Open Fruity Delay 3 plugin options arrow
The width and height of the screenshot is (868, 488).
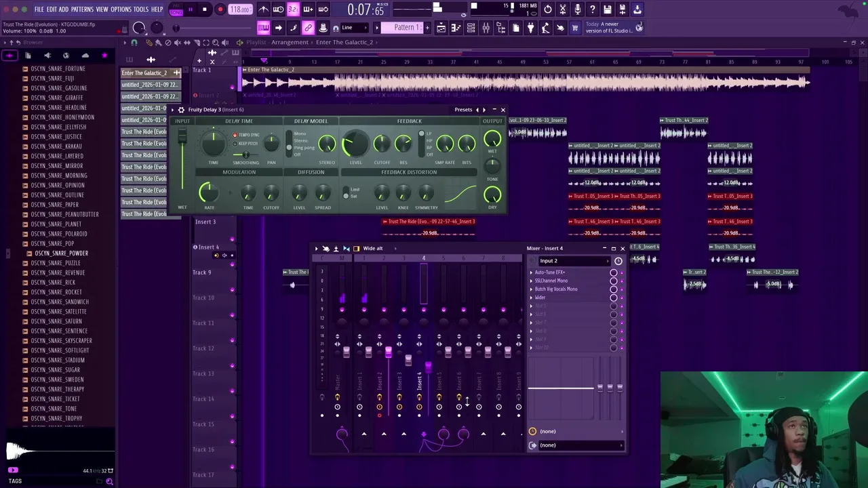(x=173, y=110)
